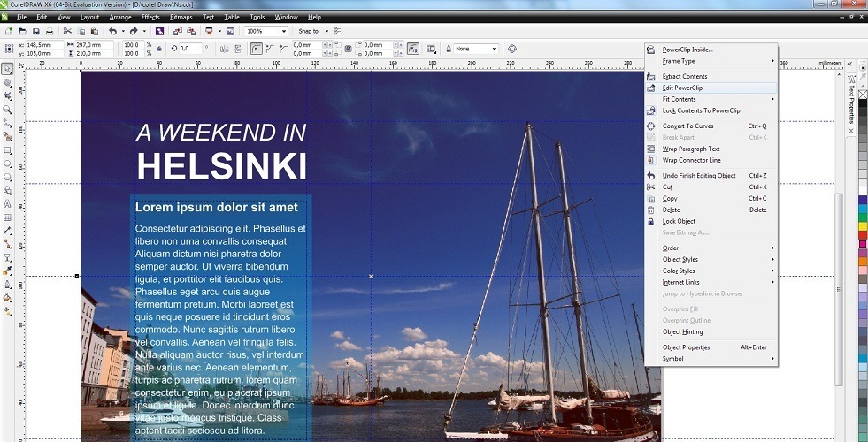Click the Open file folder icon
Image resolution: width=868 pixels, height=442 pixels.
tap(23, 32)
